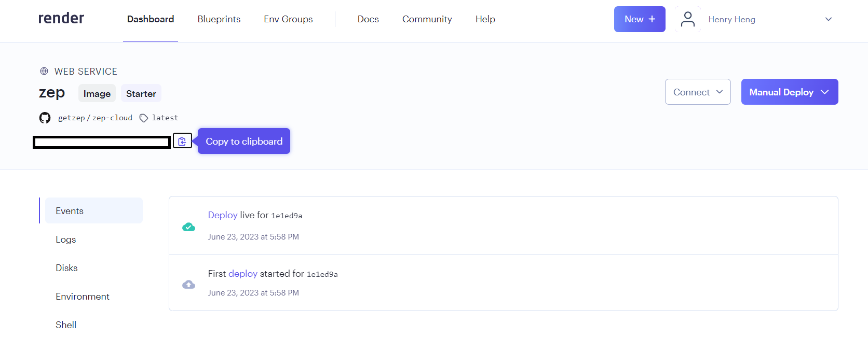Click the globe icon beside Web Service

click(x=44, y=71)
